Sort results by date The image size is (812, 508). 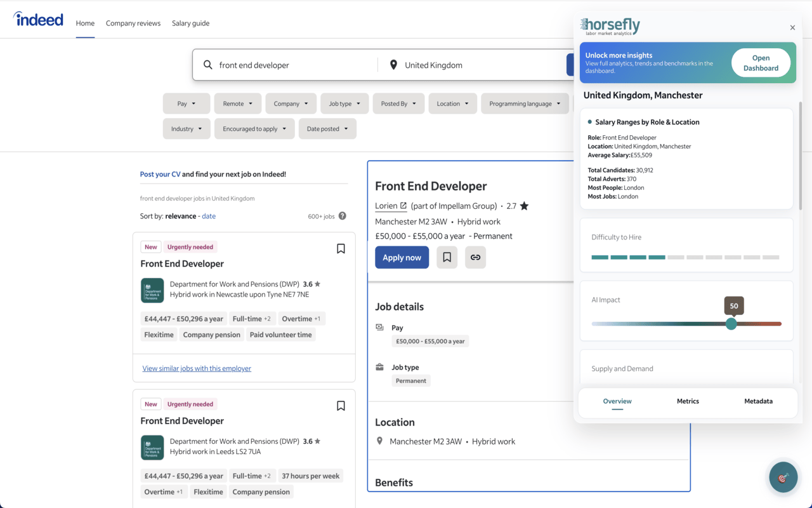[209, 216]
